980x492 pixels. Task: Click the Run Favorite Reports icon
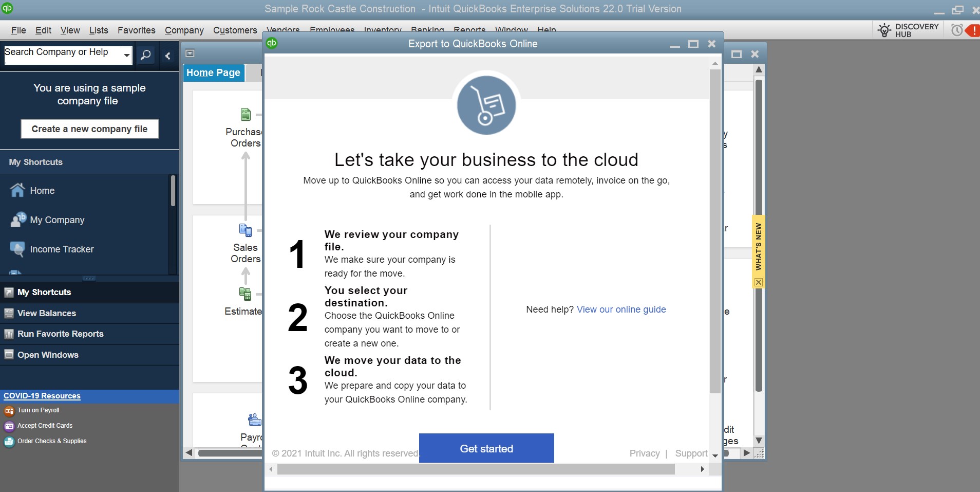pyautogui.click(x=9, y=334)
